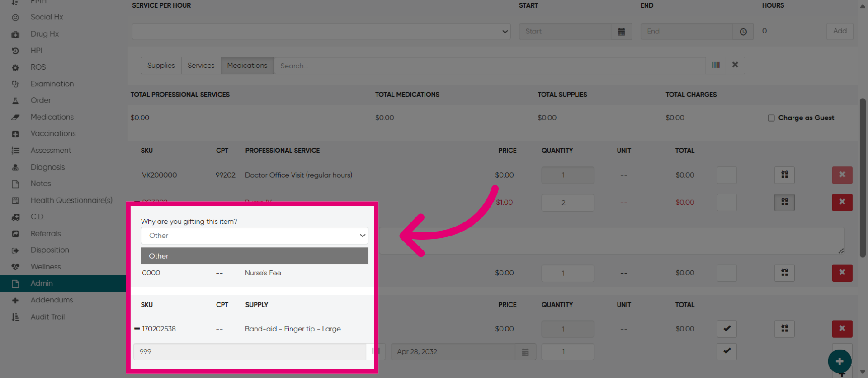The image size is (868, 378).
Task: Click the gift reason notes text area
Action: coord(610,241)
